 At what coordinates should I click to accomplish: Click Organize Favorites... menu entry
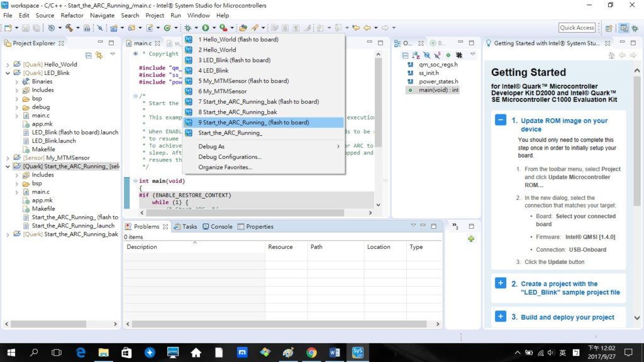[264, 167]
